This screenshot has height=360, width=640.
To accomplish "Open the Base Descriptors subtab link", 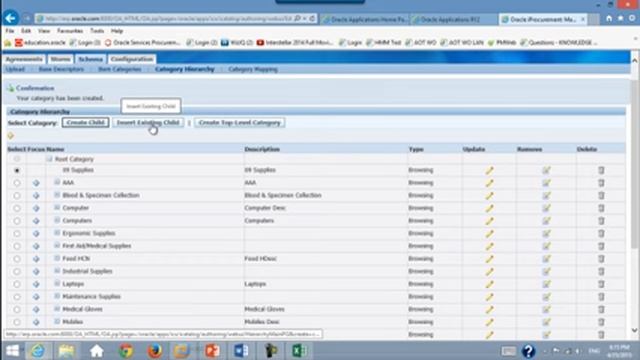I will 61,69.
